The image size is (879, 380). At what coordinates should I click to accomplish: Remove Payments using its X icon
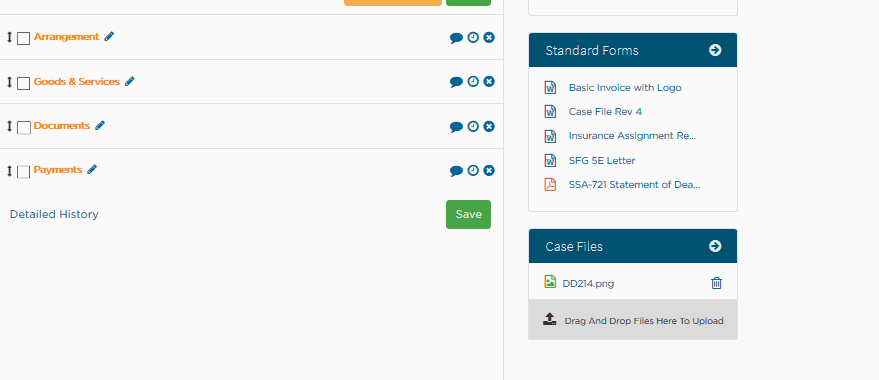[x=489, y=170]
